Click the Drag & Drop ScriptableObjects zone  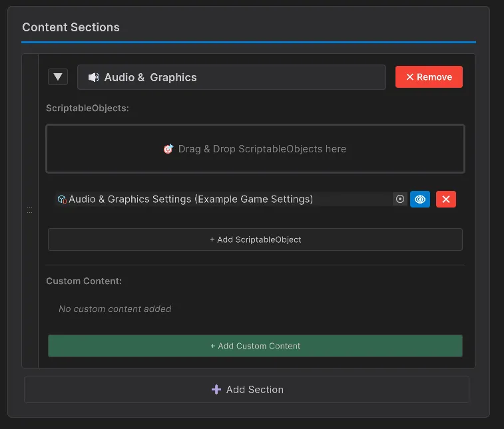click(255, 149)
